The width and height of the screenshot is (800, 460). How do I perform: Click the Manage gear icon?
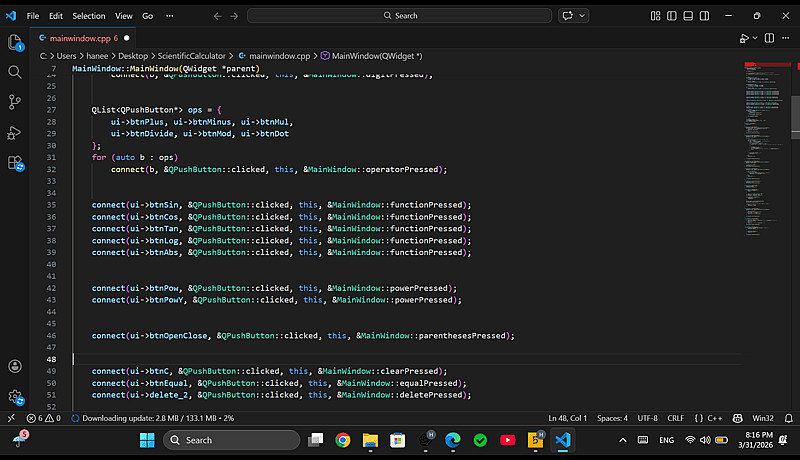15,397
